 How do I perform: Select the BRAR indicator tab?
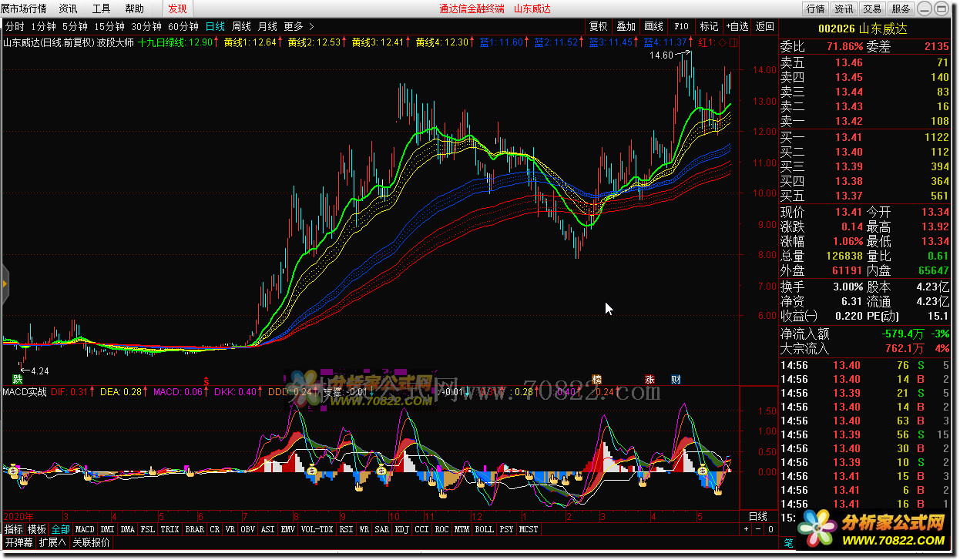(195, 529)
